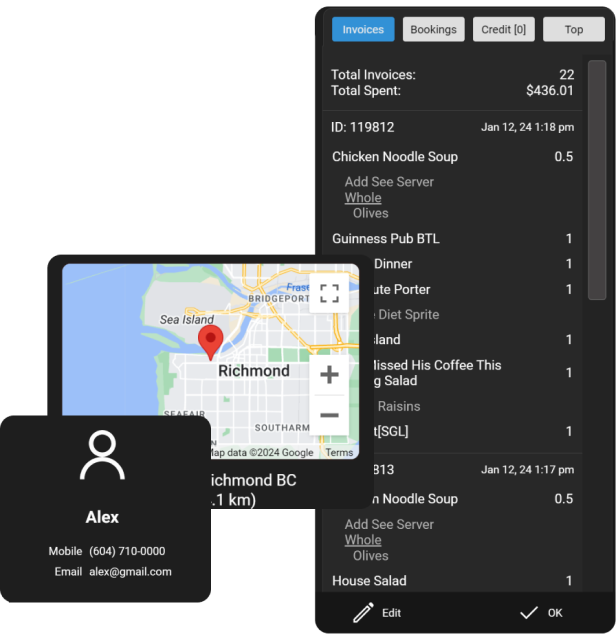This screenshot has width=616, height=640.
Task: Click Alex's profile avatar icon
Action: (x=102, y=455)
